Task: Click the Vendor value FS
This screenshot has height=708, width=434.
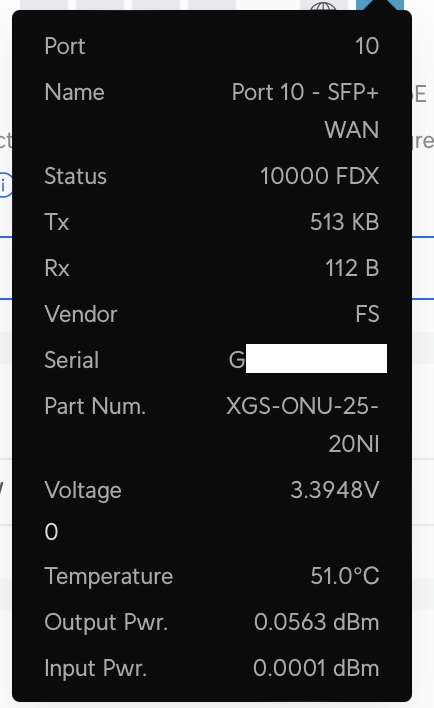Action: coord(367,314)
